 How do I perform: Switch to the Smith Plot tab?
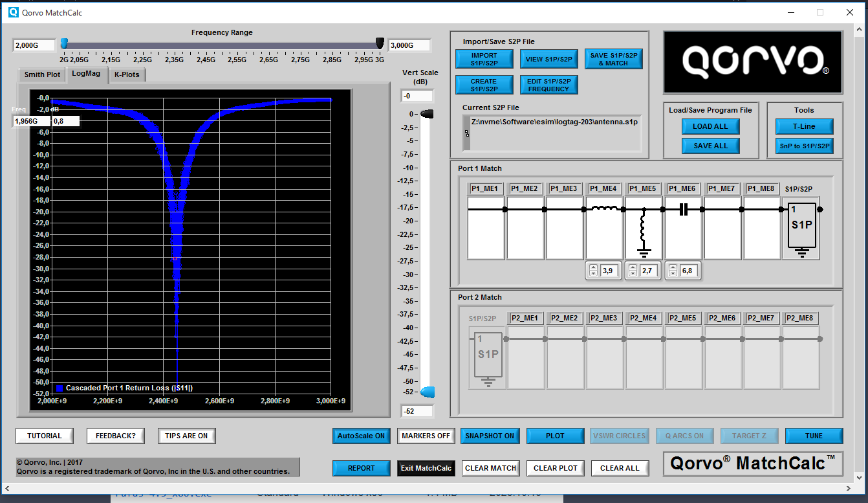pos(42,74)
